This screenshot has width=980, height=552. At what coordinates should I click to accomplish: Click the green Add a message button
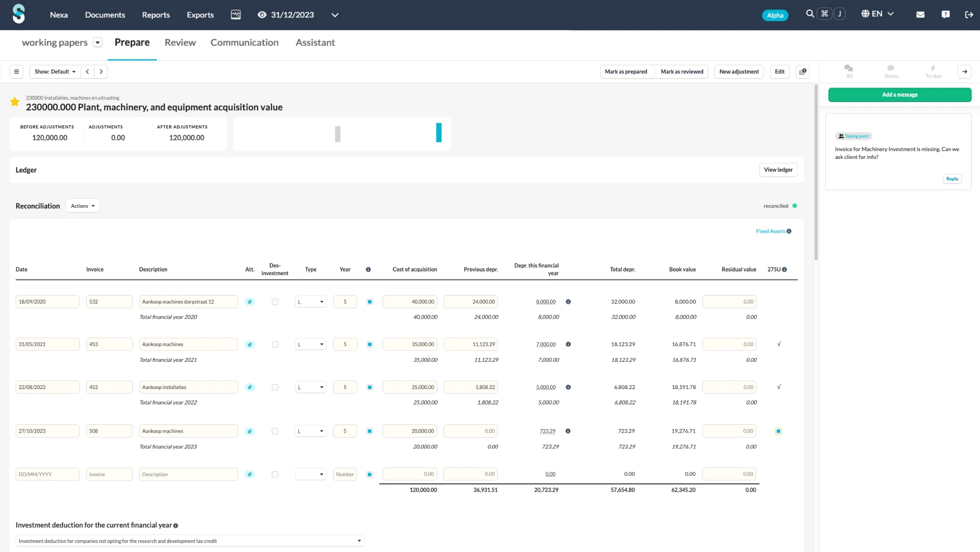(899, 95)
